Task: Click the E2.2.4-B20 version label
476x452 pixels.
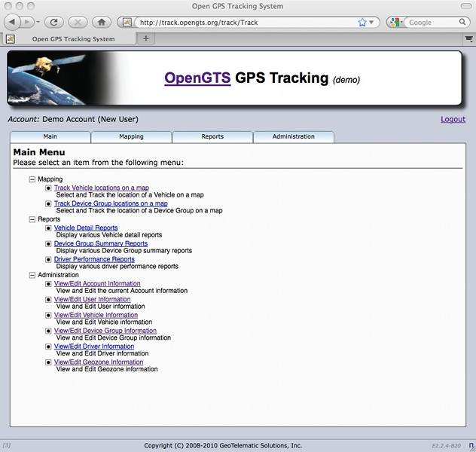Action: tap(446, 446)
